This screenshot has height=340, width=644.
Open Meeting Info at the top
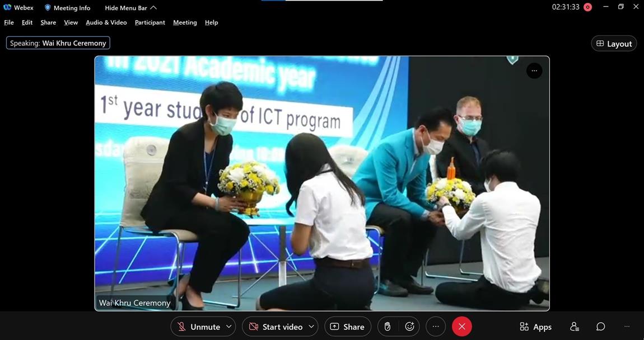tap(67, 8)
